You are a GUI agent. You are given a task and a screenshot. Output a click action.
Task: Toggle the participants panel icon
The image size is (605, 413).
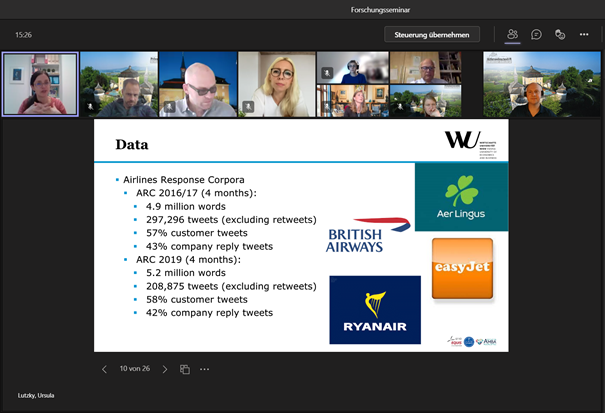[x=512, y=34]
